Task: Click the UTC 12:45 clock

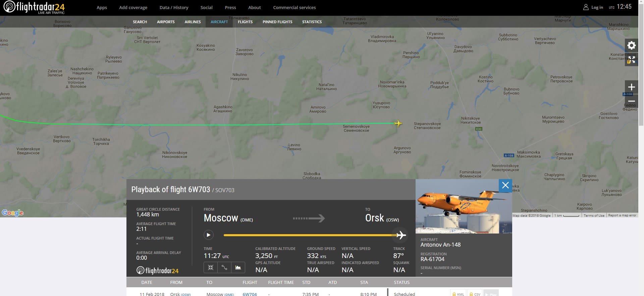Action: coord(620,7)
